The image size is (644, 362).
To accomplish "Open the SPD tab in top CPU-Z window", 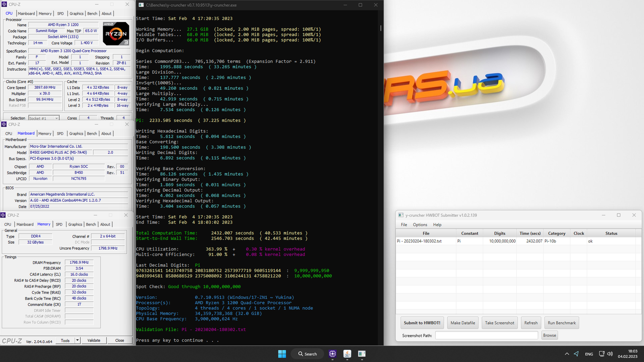I will pos(60,14).
